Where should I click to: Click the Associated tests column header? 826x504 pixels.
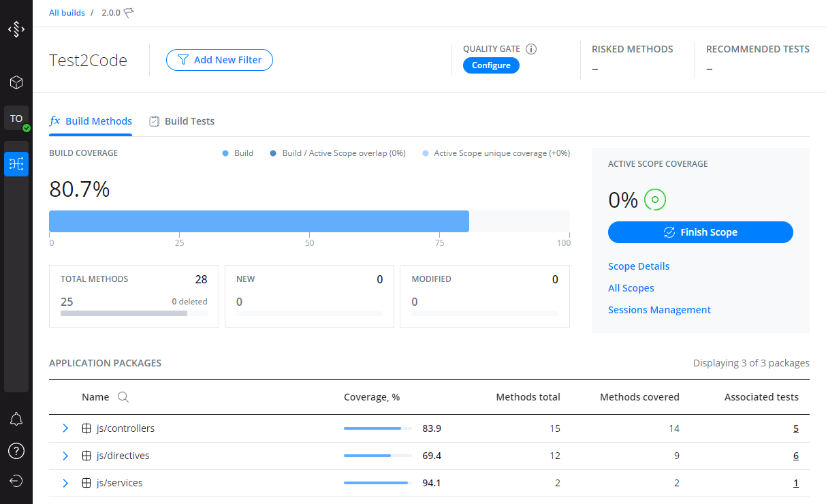(761, 397)
